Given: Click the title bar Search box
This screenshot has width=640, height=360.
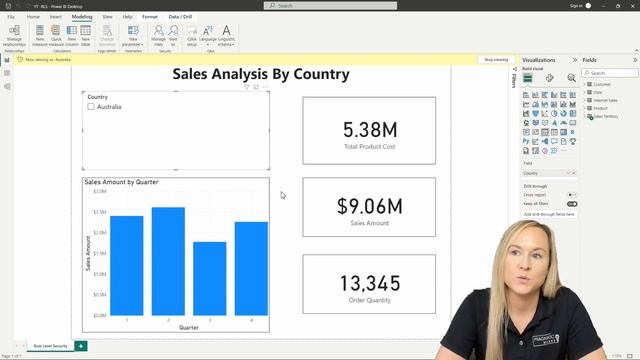Looking at the screenshot, I should [x=330, y=6].
